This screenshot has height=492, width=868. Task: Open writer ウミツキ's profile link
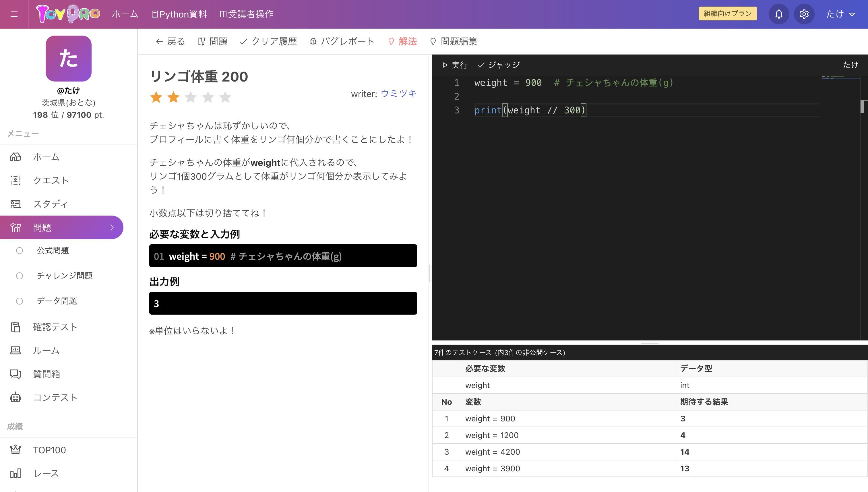tap(398, 94)
